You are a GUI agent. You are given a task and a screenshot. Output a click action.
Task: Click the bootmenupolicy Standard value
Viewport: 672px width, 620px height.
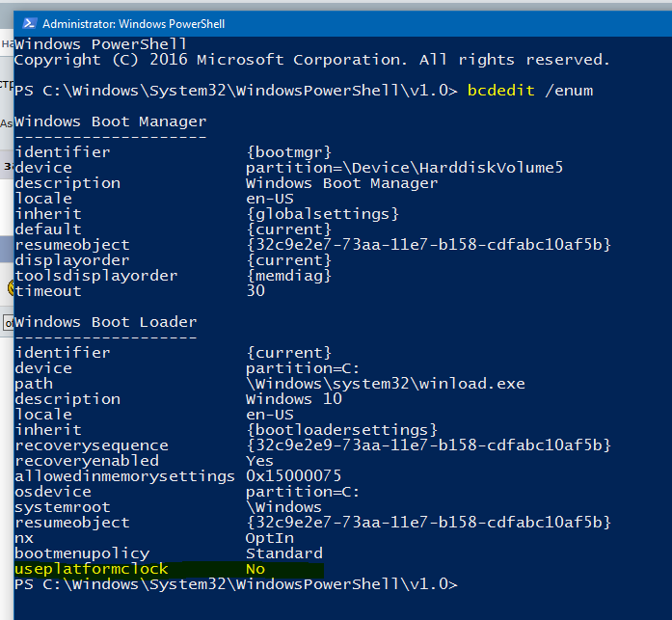pyautogui.click(x=283, y=553)
